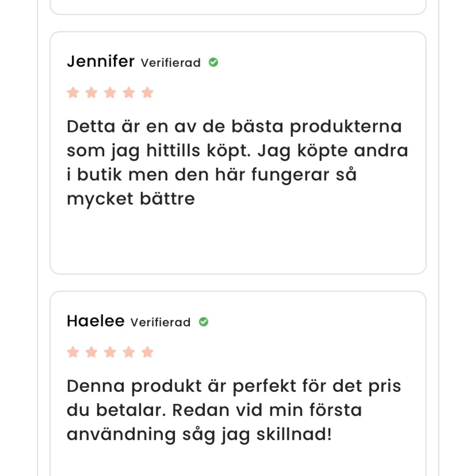Click the reviewer name Jennifer
This screenshot has height=476, width=476.
[101, 62]
